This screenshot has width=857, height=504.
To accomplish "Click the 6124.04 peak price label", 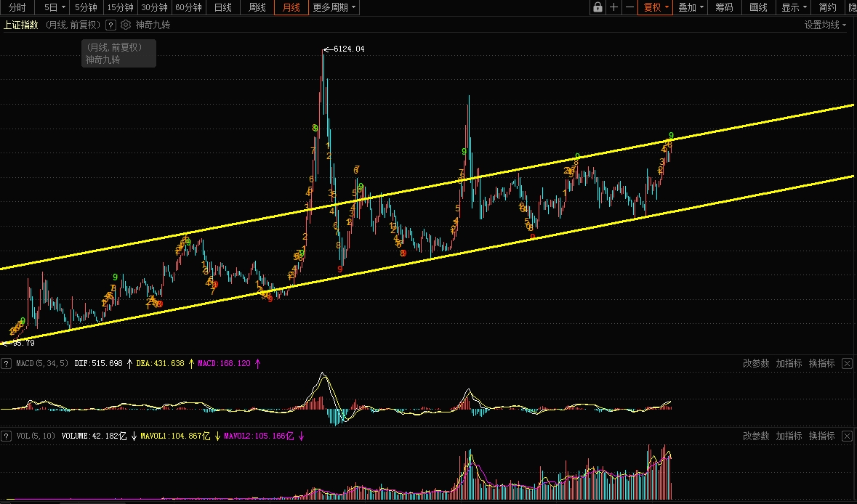I will click(x=349, y=49).
